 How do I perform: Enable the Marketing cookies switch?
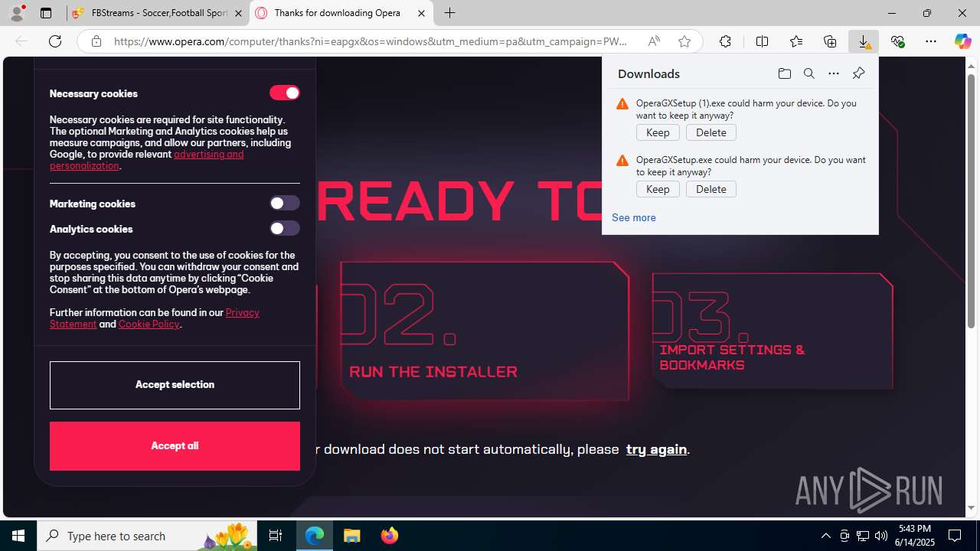(284, 203)
